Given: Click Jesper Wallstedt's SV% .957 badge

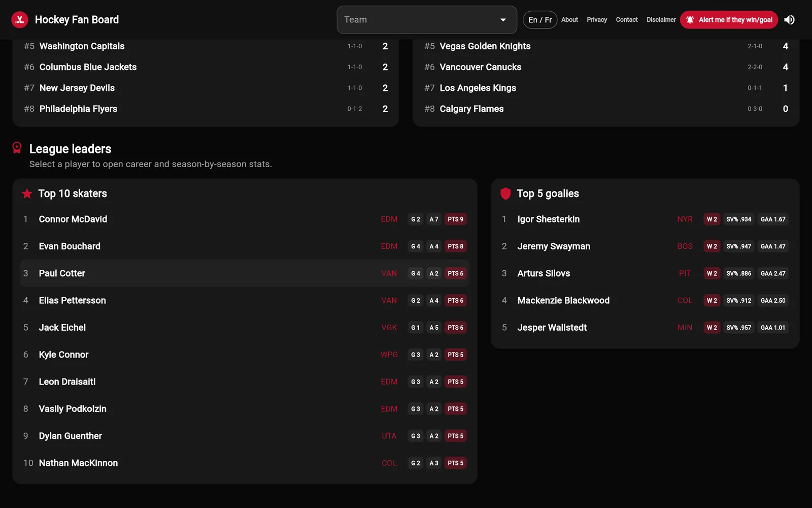Looking at the screenshot, I should pos(738,328).
